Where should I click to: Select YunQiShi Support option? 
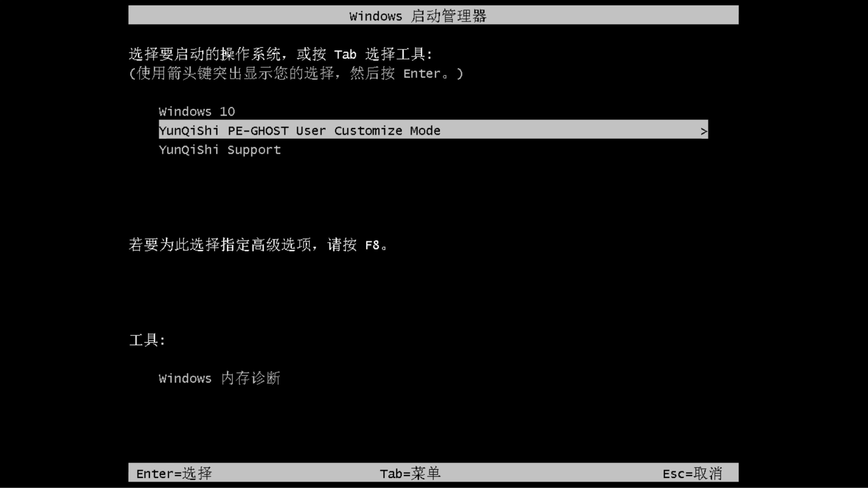coord(219,150)
